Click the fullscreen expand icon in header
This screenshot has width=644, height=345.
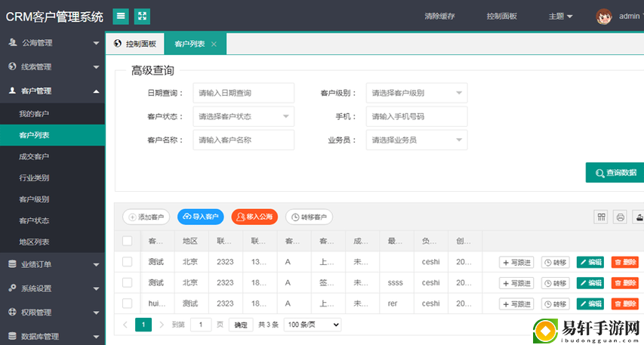(142, 17)
